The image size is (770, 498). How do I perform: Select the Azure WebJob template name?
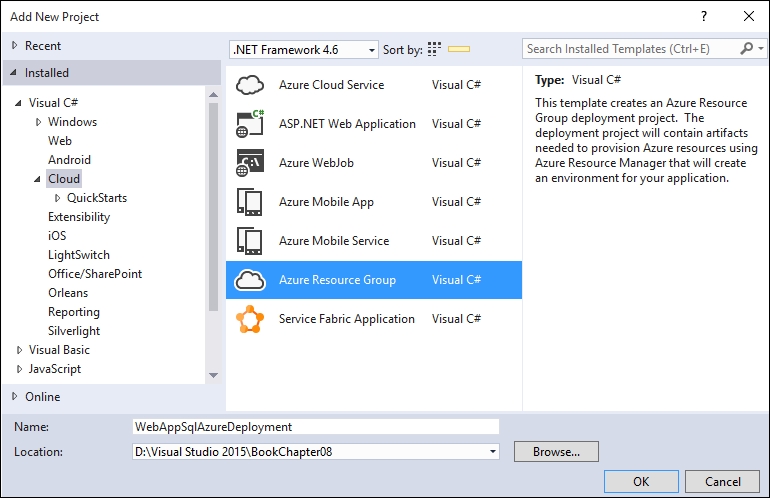click(316, 163)
